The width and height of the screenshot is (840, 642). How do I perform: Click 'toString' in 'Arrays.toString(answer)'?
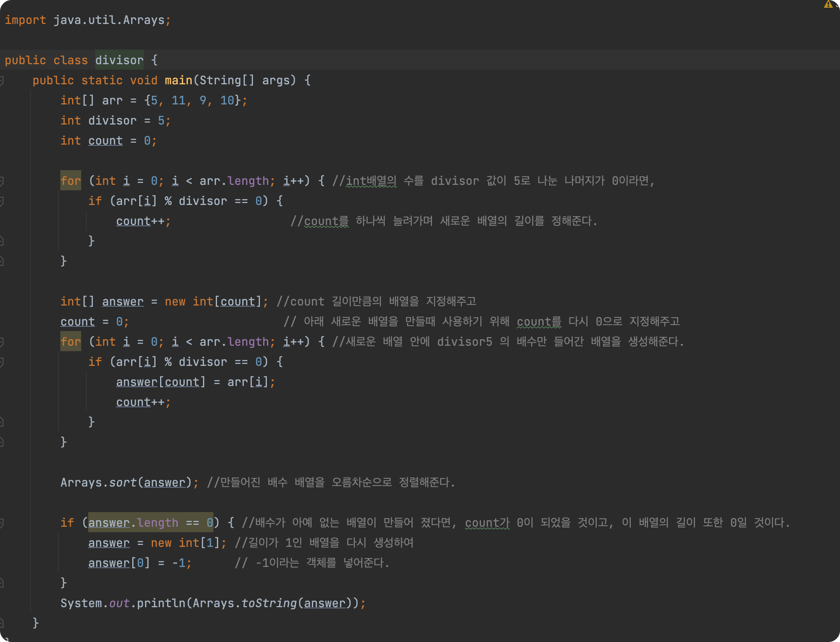tap(269, 603)
